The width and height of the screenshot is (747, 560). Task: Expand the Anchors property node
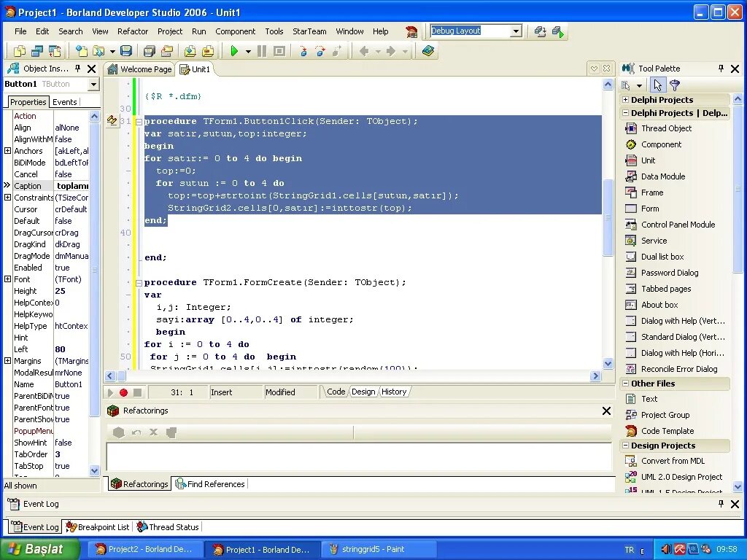pos(7,150)
